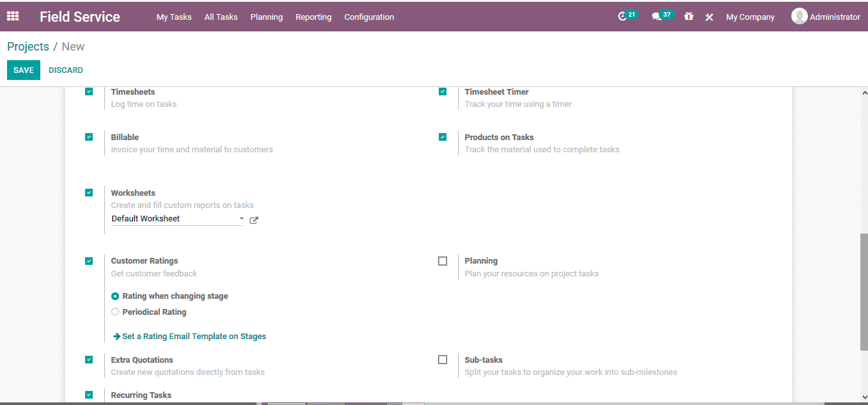Click 'Plan your resources on project tasks' text

tap(532, 274)
